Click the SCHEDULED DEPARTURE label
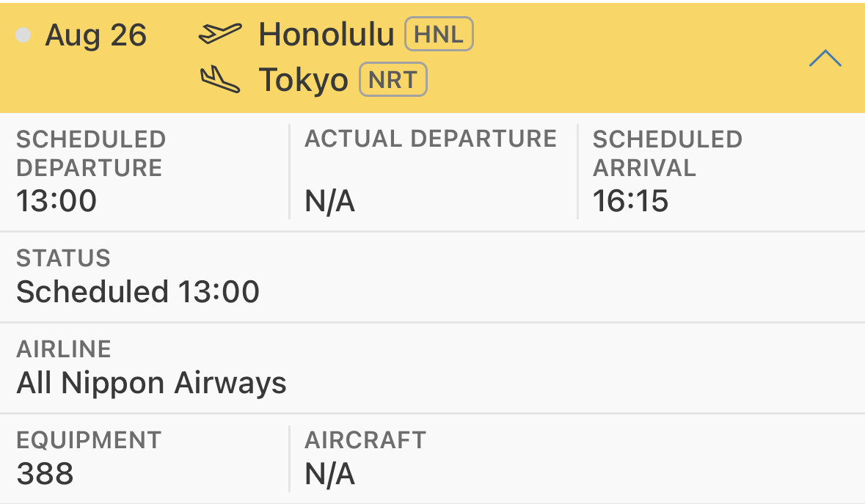Screen dimensions: 865x504 click(90, 153)
